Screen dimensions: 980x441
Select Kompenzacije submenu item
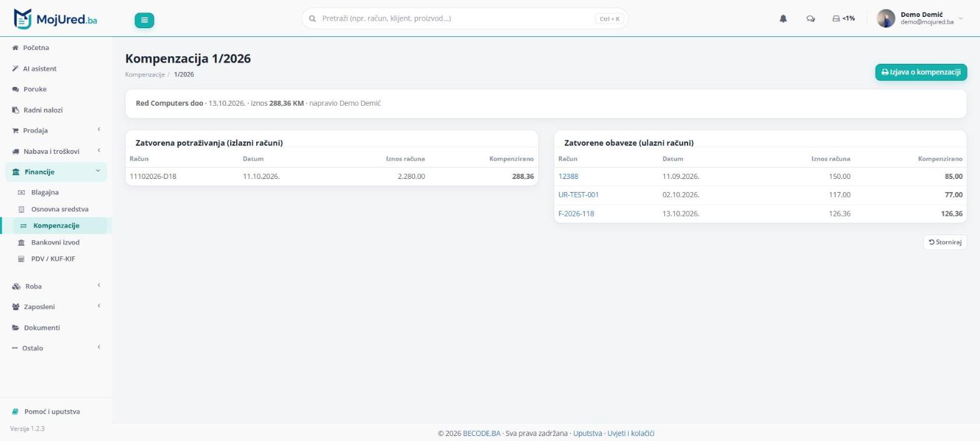click(x=60, y=225)
